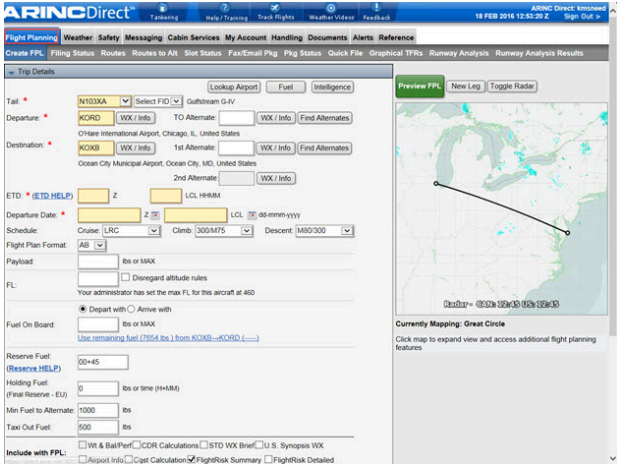The image size is (617, 464).
Task: Click the New Leg button
Action: [x=466, y=86]
